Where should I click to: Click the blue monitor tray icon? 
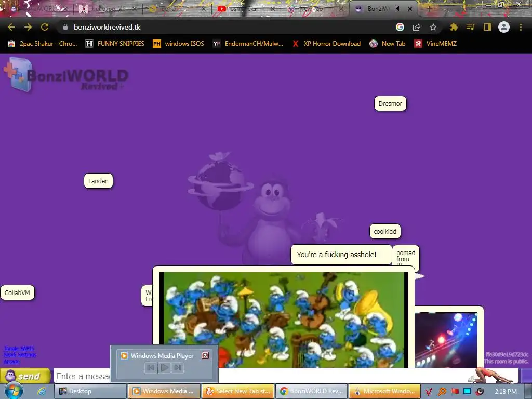coord(467,392)
